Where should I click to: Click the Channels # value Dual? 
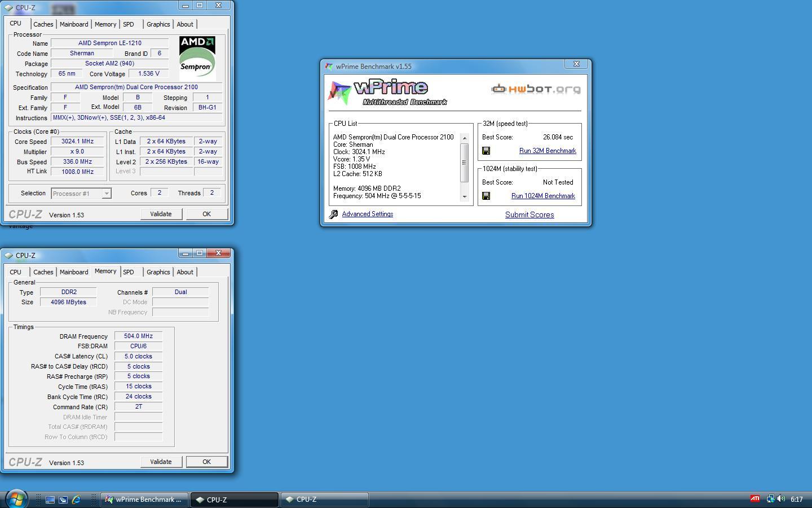(x=180, y=292)
